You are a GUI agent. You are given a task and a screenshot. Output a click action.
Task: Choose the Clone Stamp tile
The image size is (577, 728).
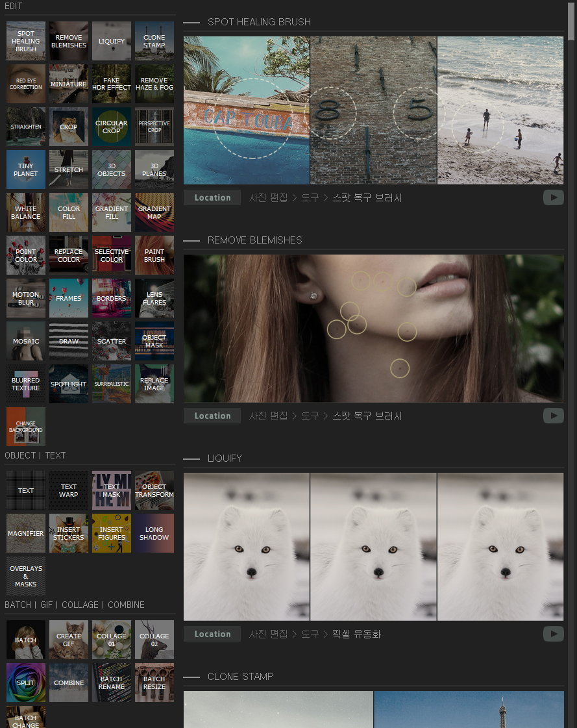pyautogui.click(x=154, y=41)
